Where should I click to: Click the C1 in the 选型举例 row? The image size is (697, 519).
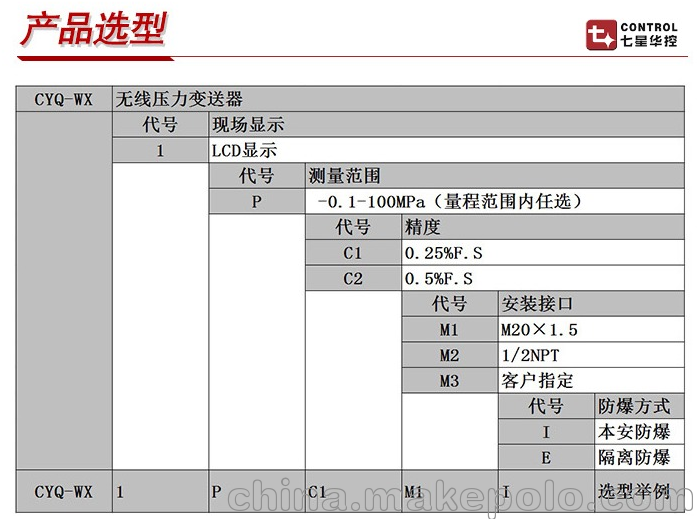click(x=353, y=491)
